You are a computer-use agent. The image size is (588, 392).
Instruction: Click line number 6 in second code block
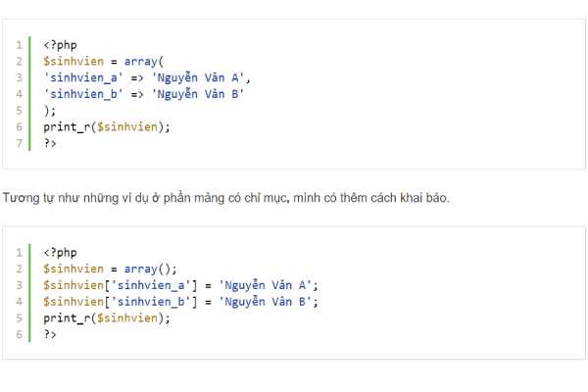click(x=19, y=334)
